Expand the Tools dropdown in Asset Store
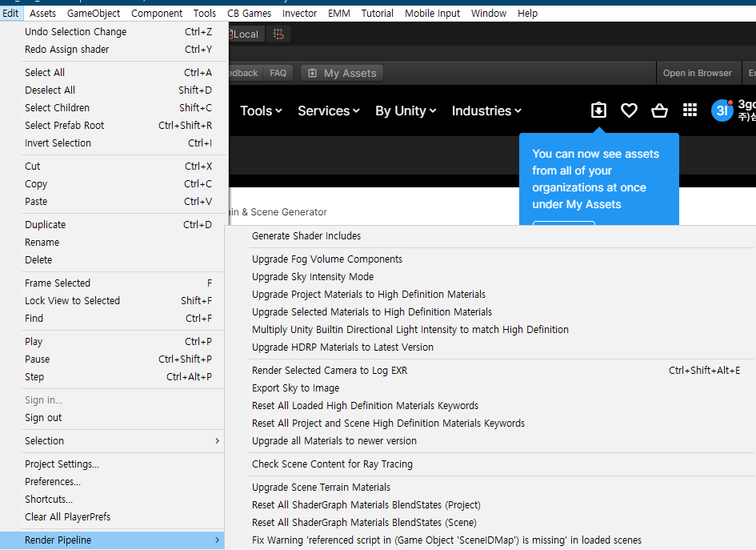The width and height of the screenshot is (756, 550). pyautogui.click(x=261, y=111)
